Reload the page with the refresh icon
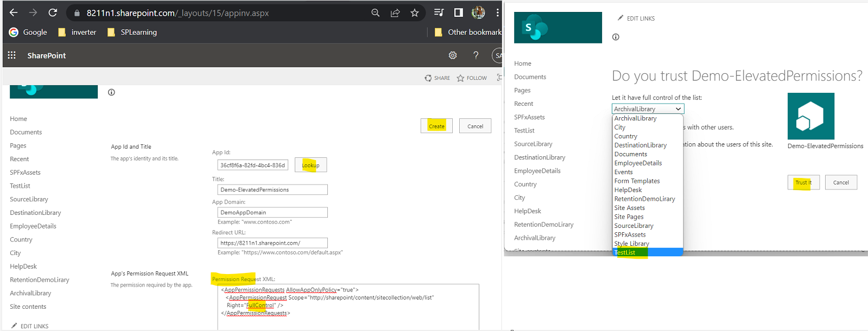868x331 pixels. 53,12
